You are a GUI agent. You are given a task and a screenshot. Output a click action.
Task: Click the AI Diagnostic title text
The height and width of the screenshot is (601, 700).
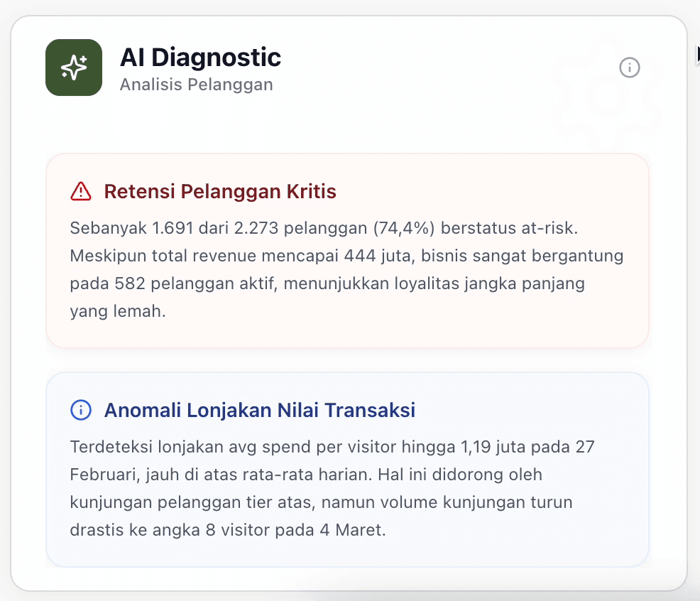coord(200,58)
